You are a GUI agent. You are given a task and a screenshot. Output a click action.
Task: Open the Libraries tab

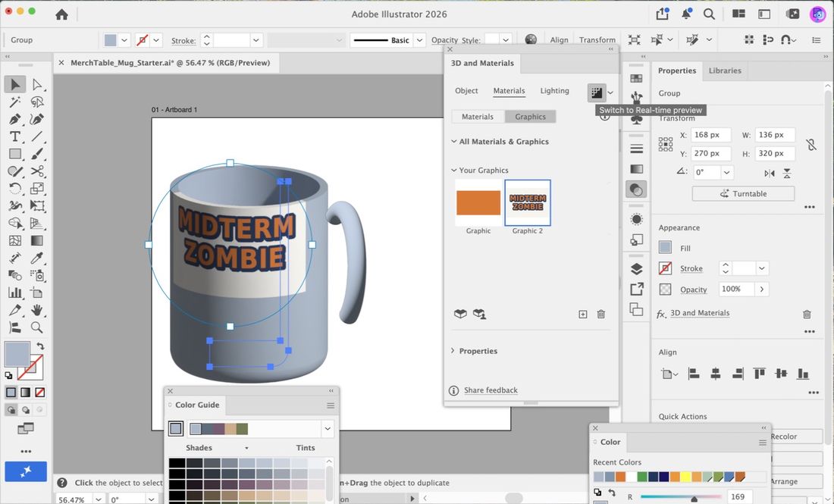tap(725, 70)
